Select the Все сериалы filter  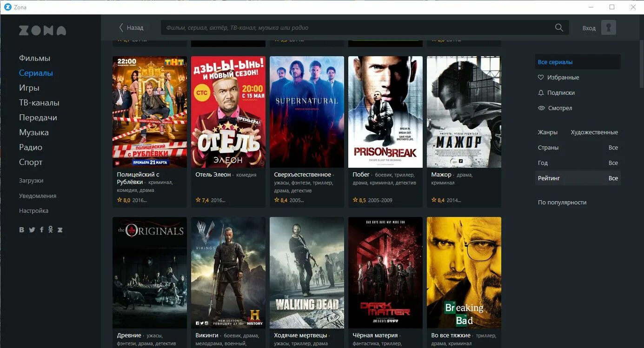click(x=578, y=62)
